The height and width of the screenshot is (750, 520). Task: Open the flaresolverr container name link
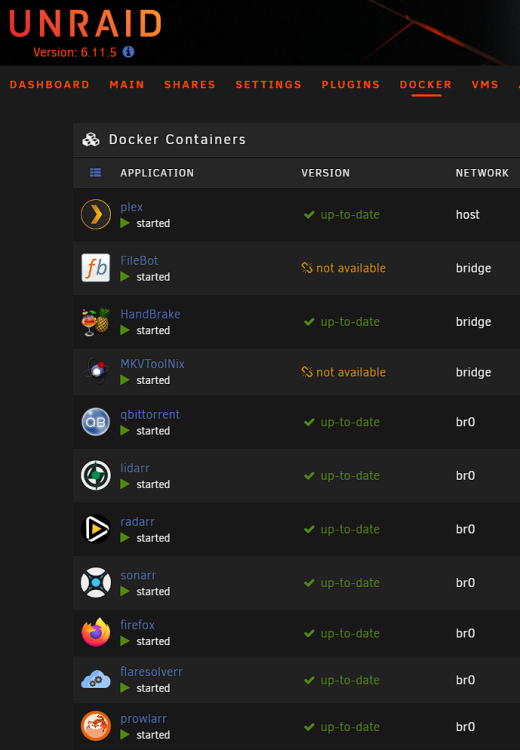click(x=151, y=672)
